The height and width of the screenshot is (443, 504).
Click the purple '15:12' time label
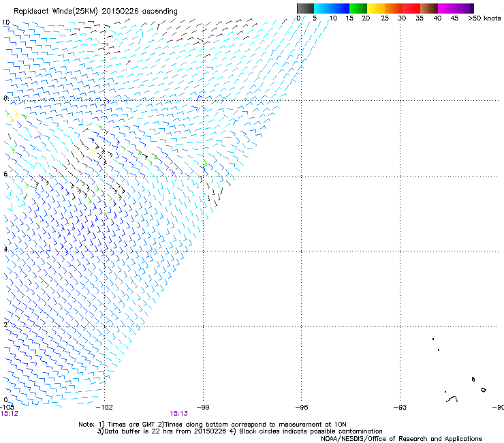coord(10,414)
